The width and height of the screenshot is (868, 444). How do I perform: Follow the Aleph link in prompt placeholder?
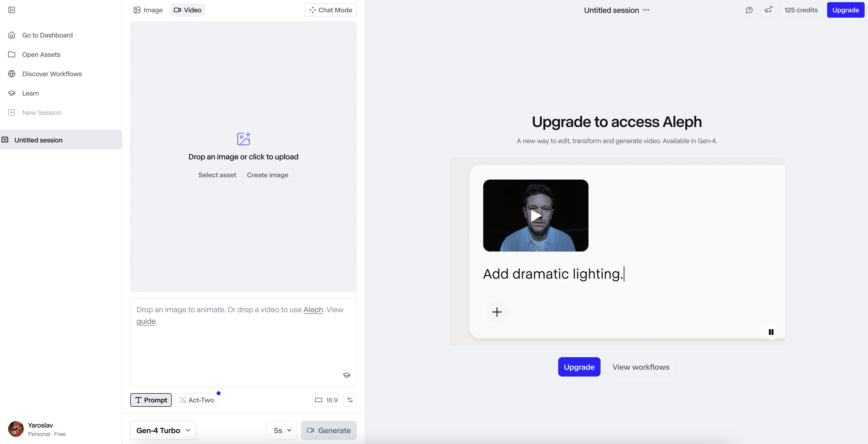313,310
